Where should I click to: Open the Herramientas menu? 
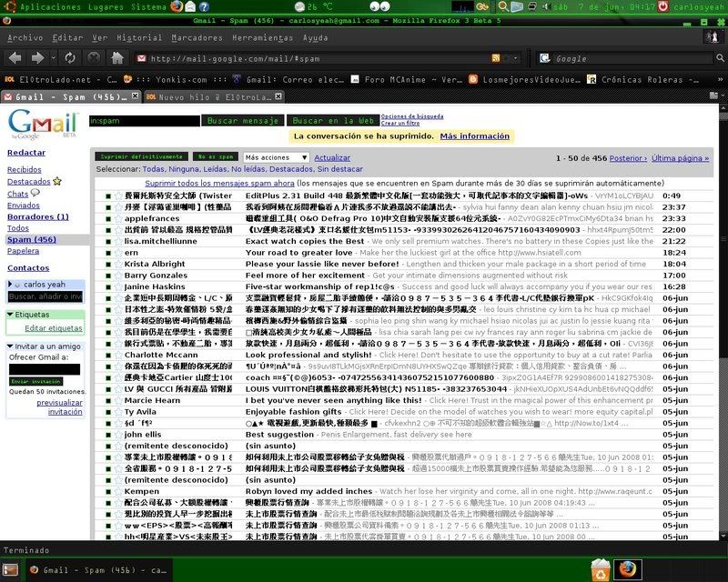263,37
